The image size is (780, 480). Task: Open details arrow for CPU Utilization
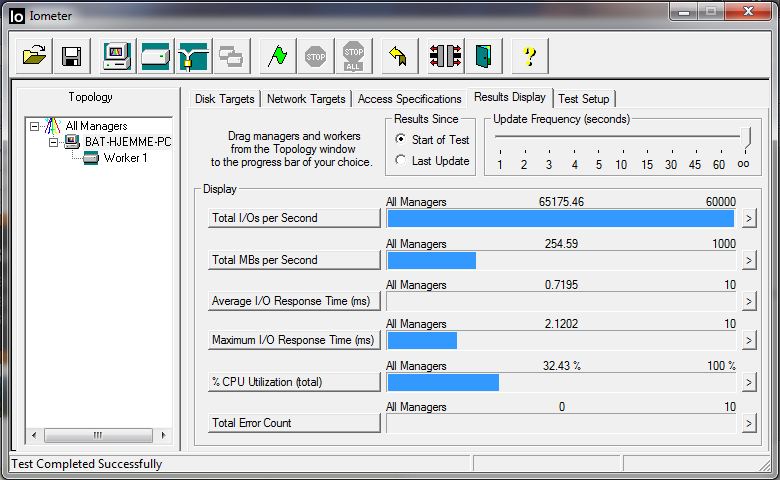tap(749, 382)
